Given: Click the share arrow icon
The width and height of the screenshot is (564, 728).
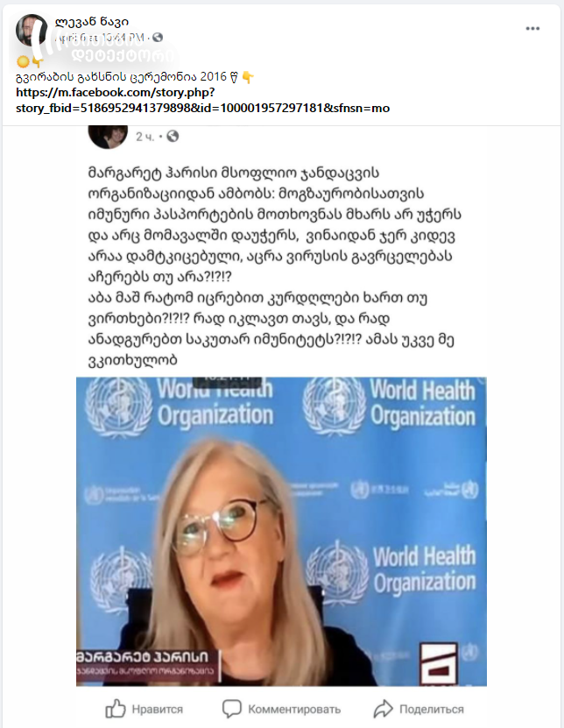Looking at the screenshot, I should pos(384,709).
